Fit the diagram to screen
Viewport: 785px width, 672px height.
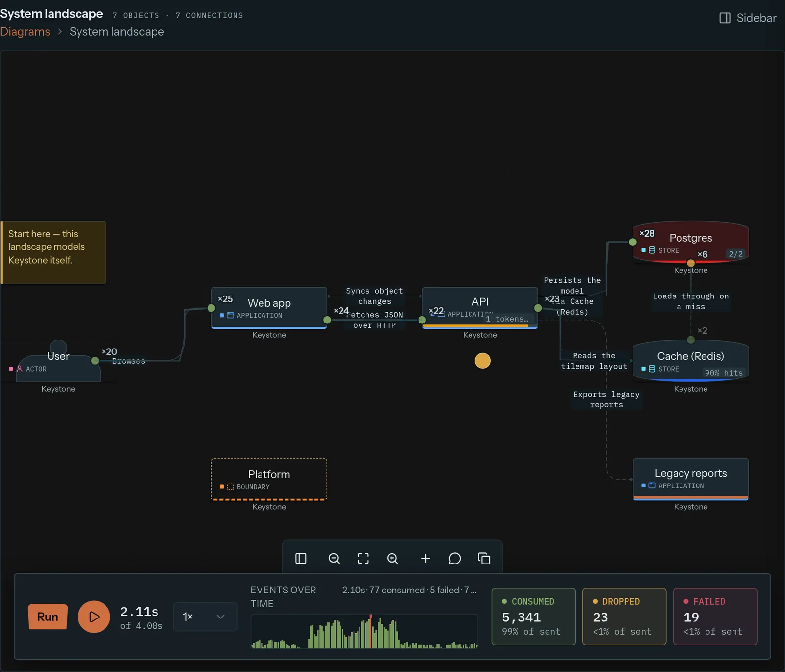tap(363, 559)
